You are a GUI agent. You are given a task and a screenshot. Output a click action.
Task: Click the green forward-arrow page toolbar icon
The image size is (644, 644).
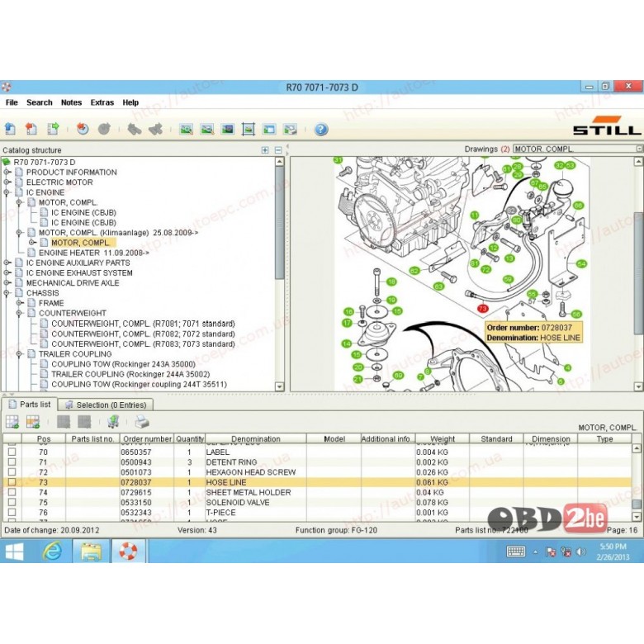click(x=53, y=129)
